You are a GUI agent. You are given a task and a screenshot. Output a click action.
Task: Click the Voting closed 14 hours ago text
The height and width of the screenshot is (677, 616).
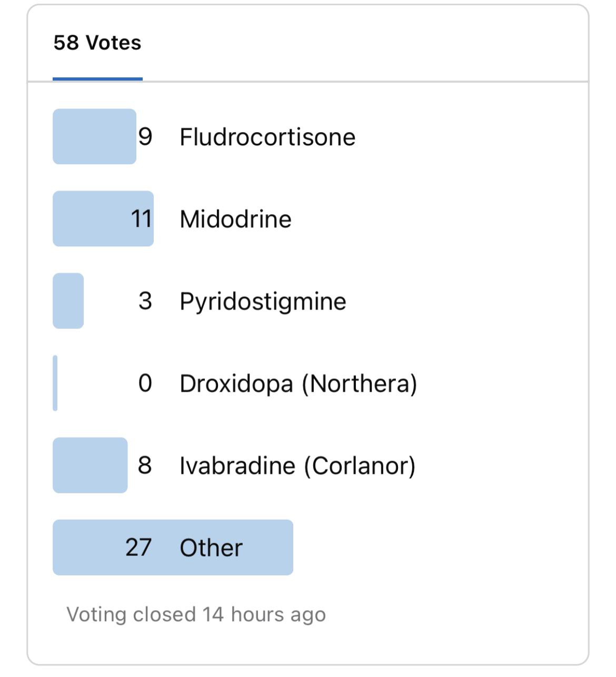(197, 614)
